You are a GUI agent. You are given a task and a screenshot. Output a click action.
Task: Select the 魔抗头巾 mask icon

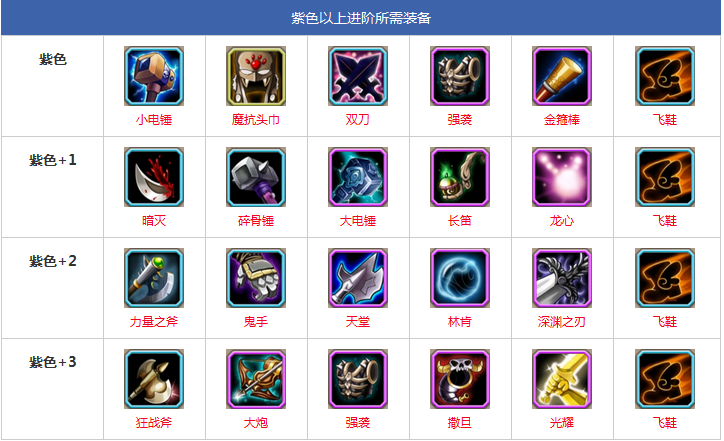pos(256,76)
